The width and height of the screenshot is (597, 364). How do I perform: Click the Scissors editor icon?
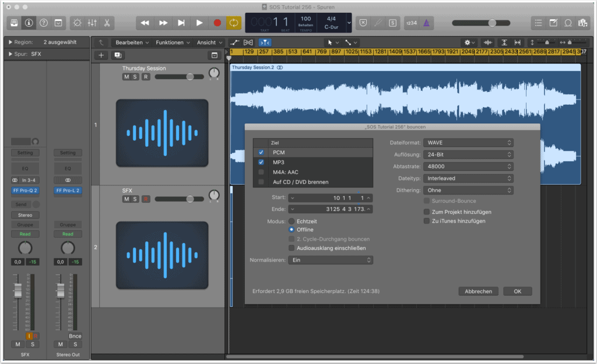point(107,23)
